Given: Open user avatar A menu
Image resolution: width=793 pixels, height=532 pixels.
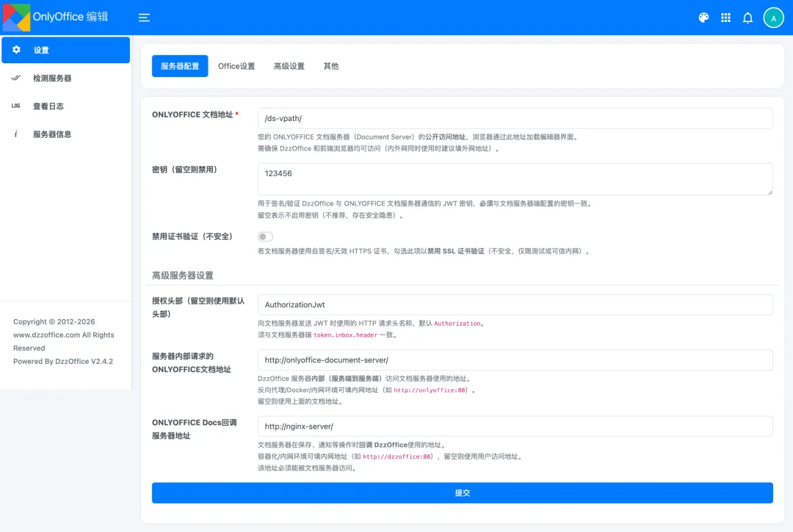Looking at the screenshot, I should pyautogui.click(x=773, y=18).
